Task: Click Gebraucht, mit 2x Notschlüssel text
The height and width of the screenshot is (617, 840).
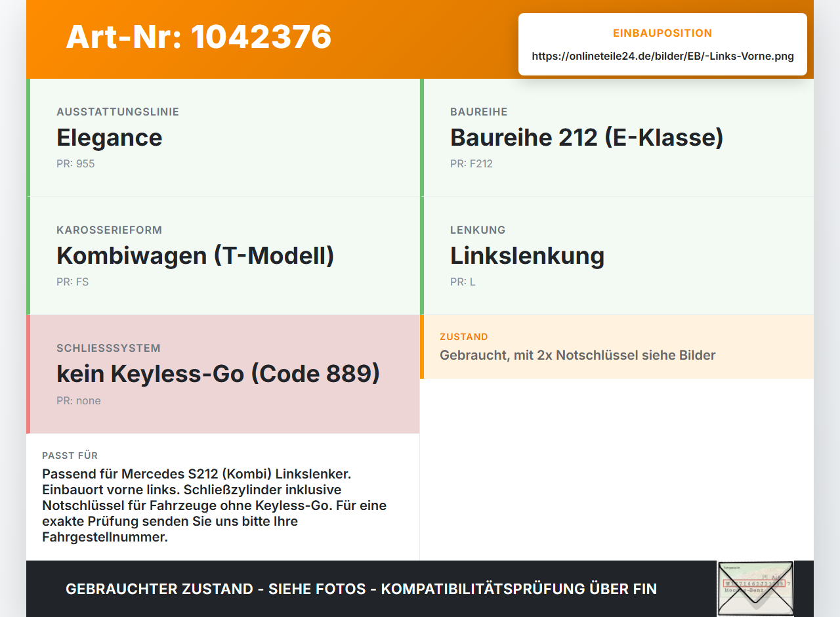Action: tap(577, 355)
